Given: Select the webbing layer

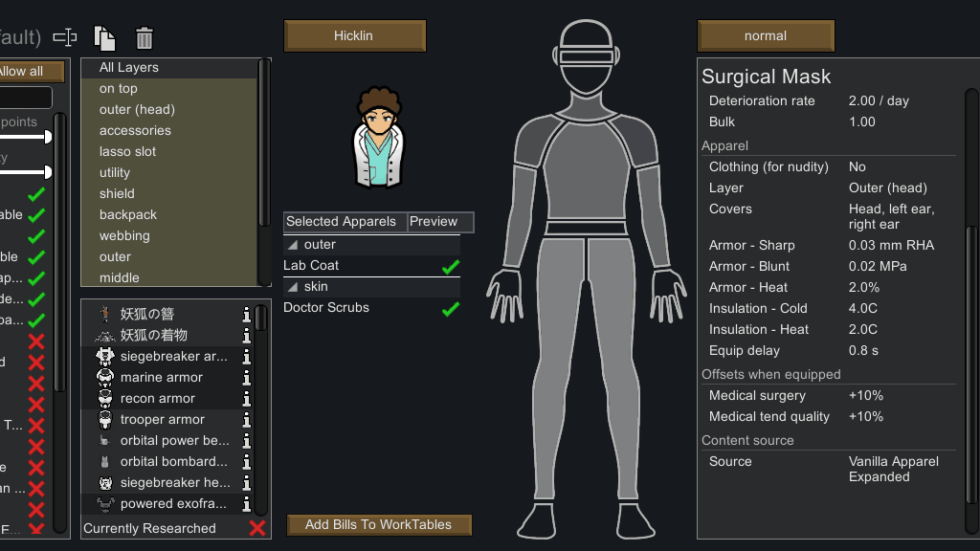Looking at the screenshot, I should pyautogui.click(x=168, y=235).
